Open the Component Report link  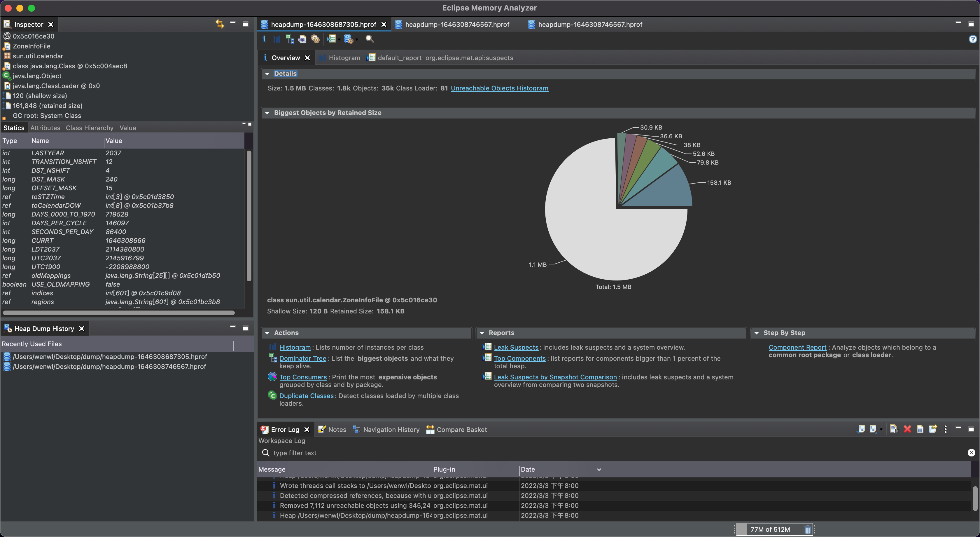point(797,347)
